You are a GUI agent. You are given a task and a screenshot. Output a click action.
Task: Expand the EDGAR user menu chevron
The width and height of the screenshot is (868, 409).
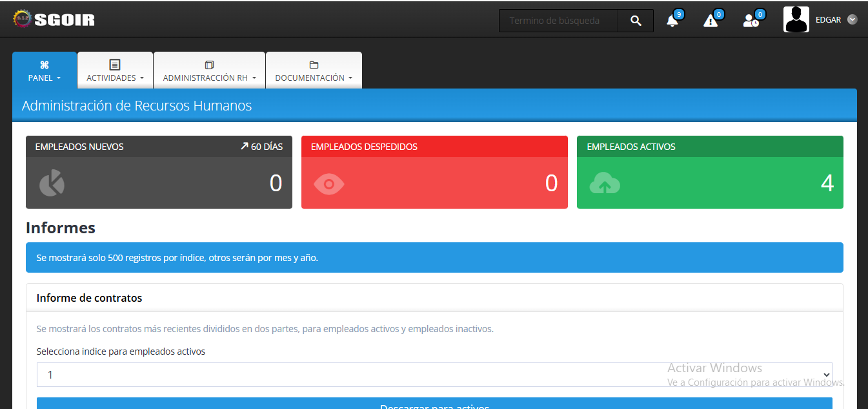click(x=852, y=19)
